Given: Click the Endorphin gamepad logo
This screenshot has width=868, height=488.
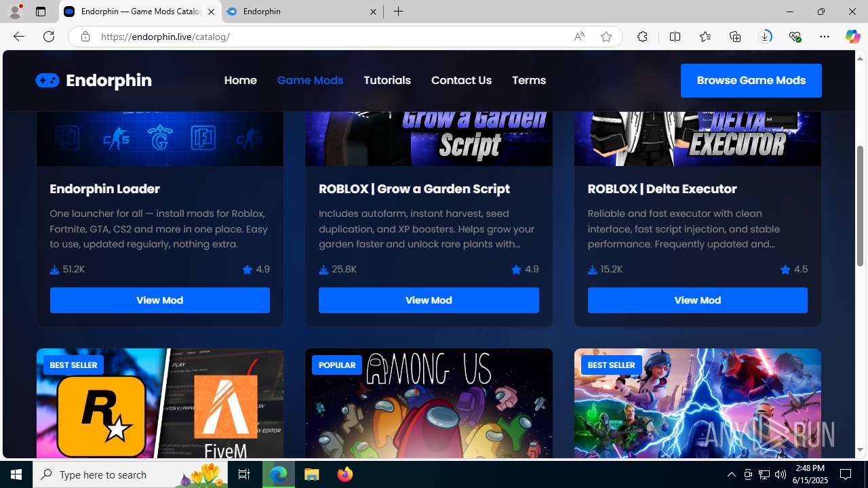Looking at the screenshot, I should 47,80.
